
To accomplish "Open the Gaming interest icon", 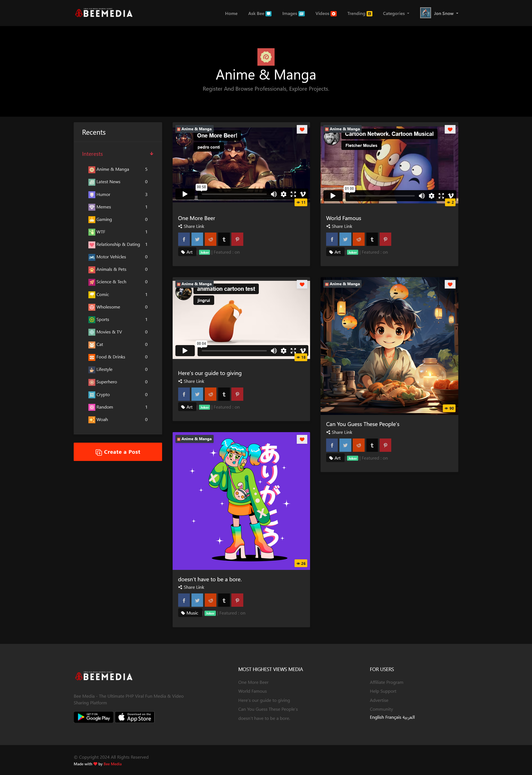I will [x=91, y=220].
